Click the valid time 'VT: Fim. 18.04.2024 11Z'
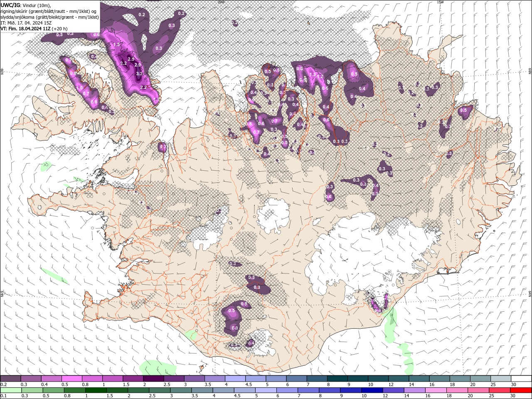This screenshot has height=399, width=532. click(26, 29)
